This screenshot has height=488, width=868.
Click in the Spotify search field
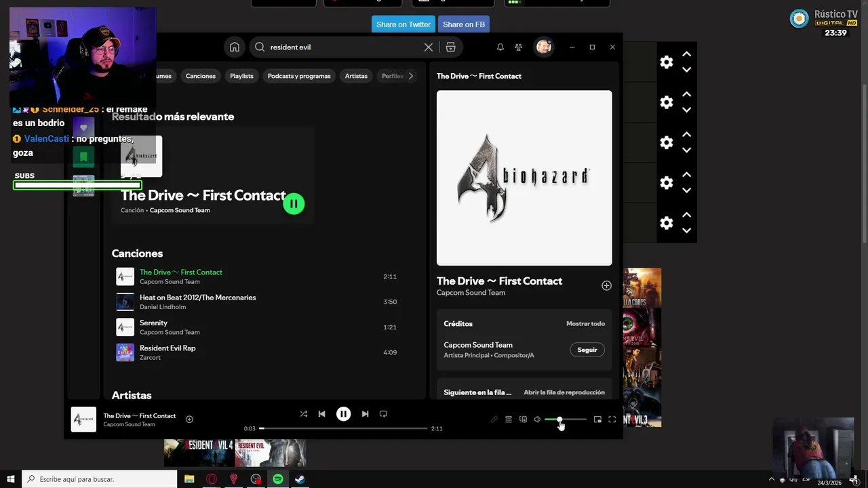344,47
